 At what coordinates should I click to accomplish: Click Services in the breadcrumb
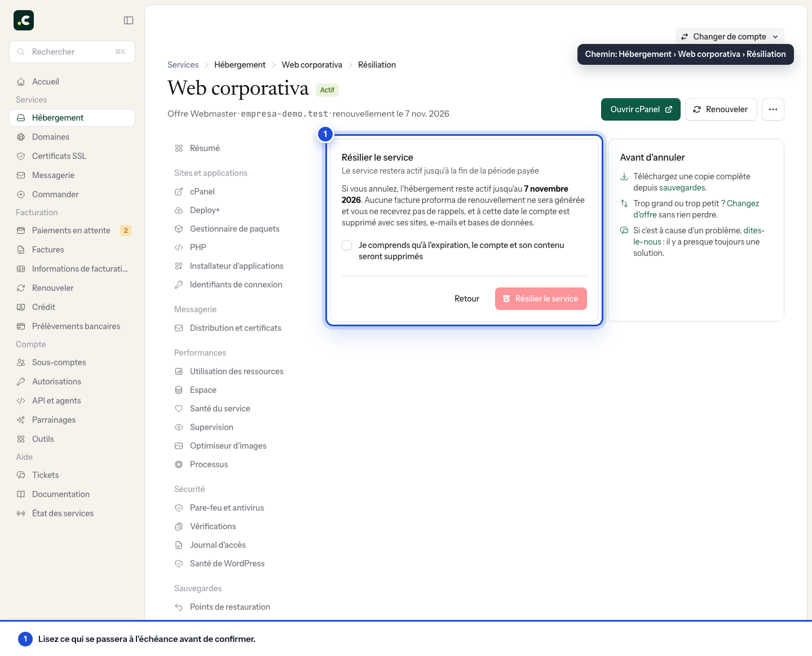pos(183,65)
